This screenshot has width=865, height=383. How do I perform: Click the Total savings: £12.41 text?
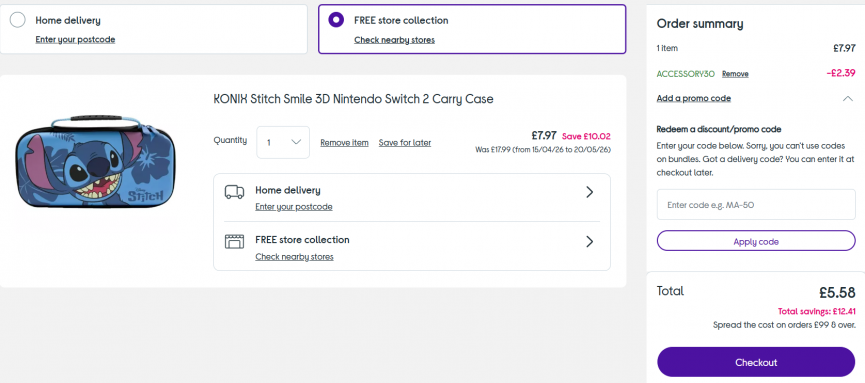(816, 311)
